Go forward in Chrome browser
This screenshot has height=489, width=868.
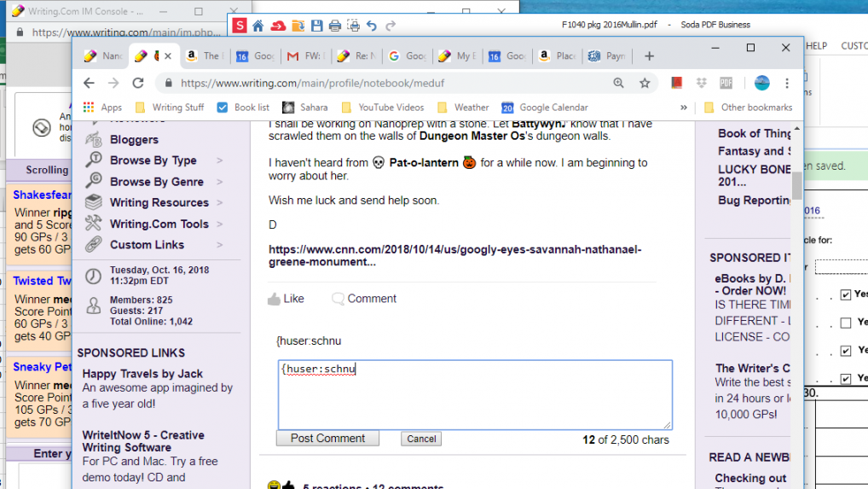click(x=113, y=83)
